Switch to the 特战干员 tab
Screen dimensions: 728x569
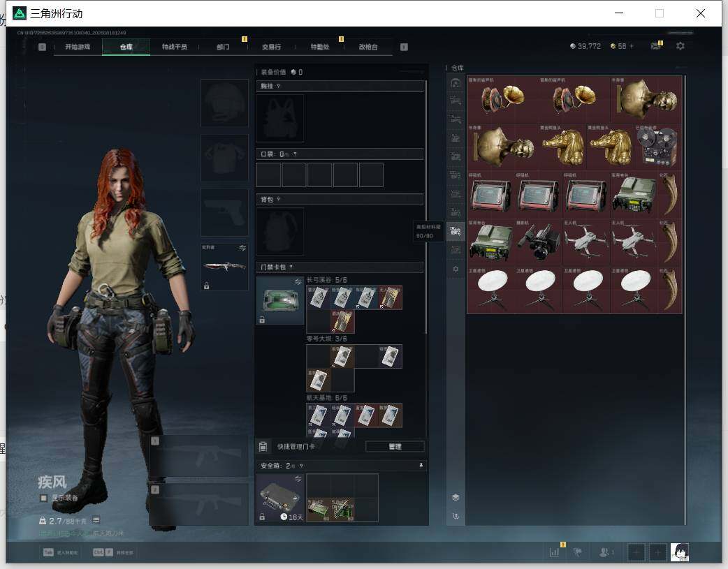(x=174, y=47)
